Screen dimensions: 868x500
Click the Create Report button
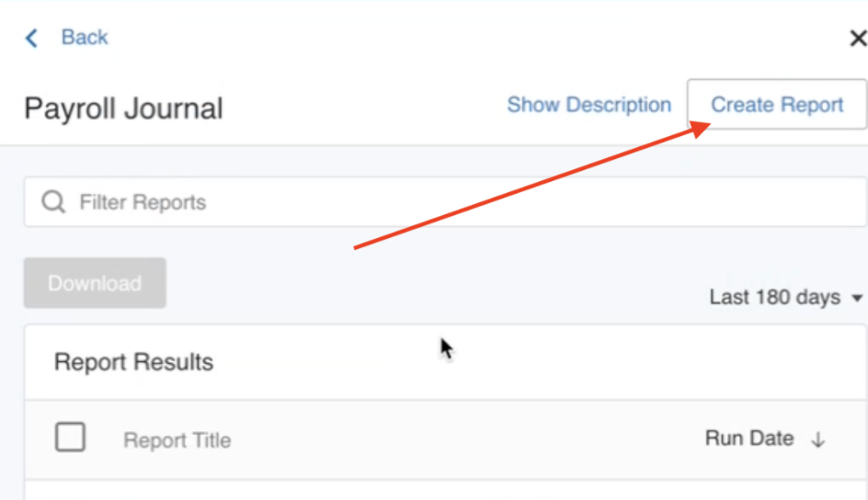tap(777, 105)
